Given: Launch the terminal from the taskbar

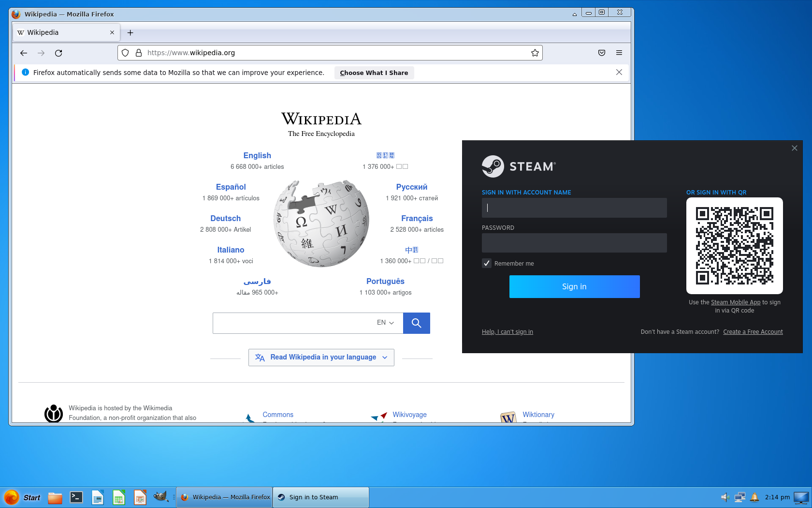Looking at the screenshot, I should tap(76, 497).
